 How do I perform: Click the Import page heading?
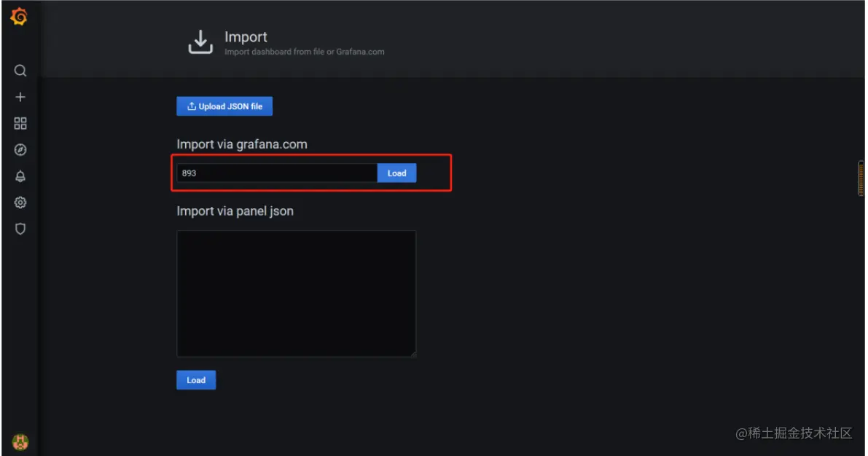246,37
